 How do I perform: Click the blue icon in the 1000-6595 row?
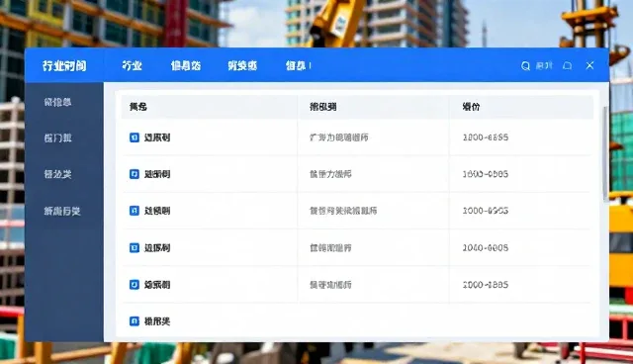click(135, 137)
